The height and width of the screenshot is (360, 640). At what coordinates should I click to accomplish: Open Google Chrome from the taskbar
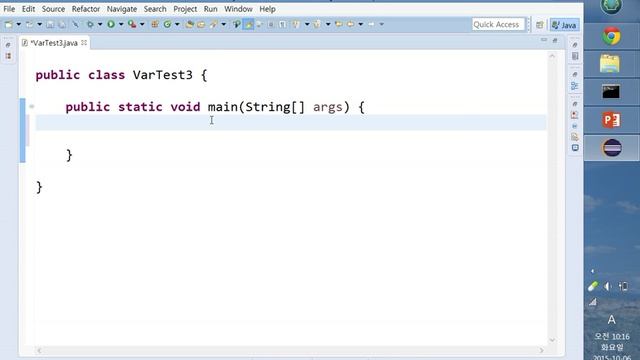(611, 37)
